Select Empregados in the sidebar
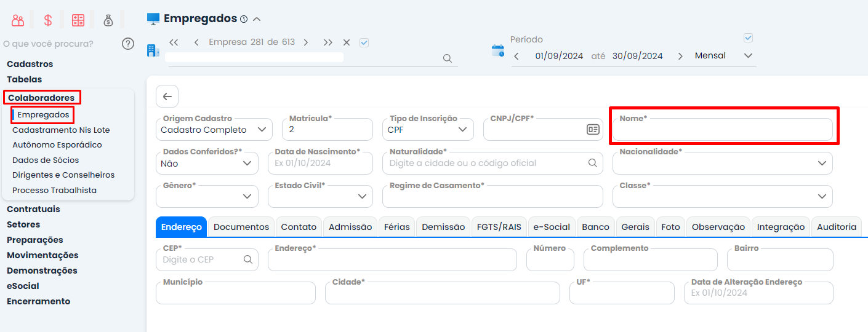The height and width of the screenshot is (332, 868). [x=43, y=114]
